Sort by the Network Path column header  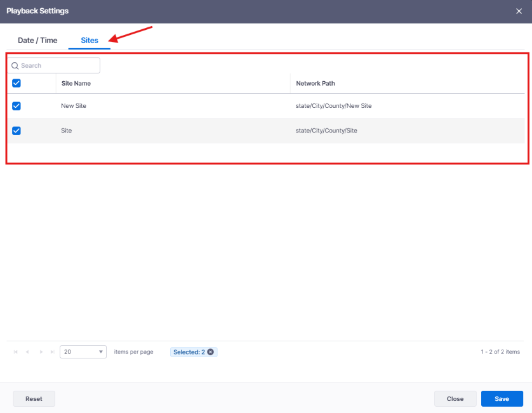[x=316, y=83]
